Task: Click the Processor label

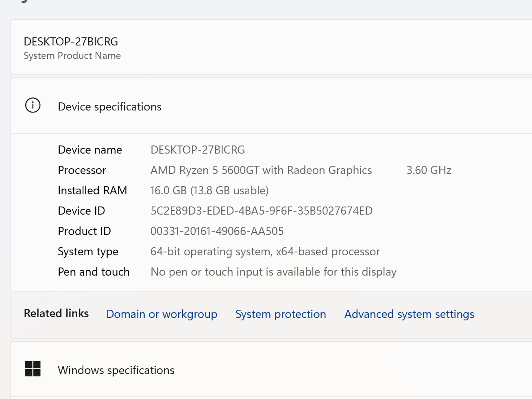Action: (x=82, y=170)
